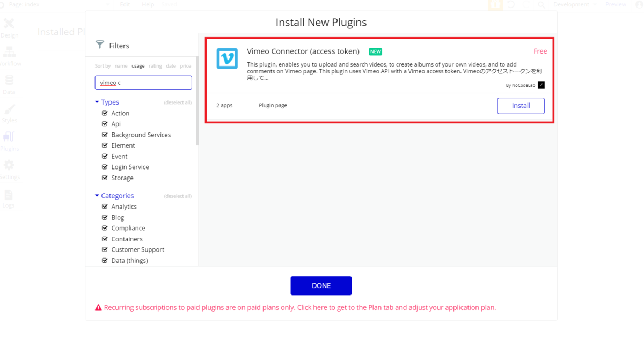644x339 pixels.
Task: Deselect all Types filters
Action: coord(178,102)
